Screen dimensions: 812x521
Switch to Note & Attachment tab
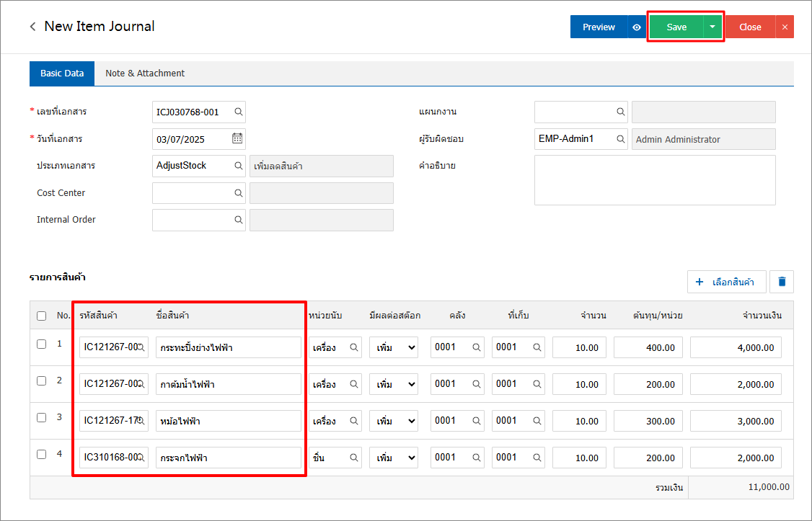click(145, 74)
